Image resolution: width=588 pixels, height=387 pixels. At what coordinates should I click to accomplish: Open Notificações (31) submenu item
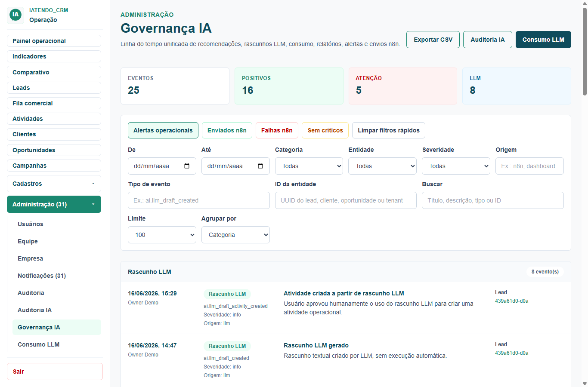point(56,276)
